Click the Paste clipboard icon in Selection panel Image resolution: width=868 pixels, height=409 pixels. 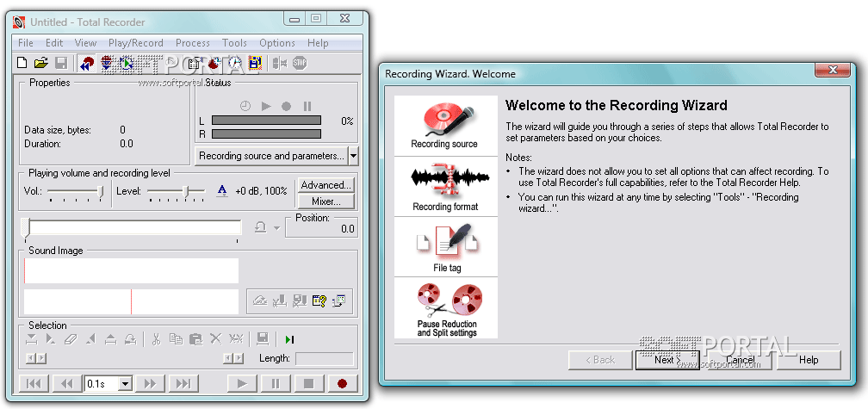(196, 338)
